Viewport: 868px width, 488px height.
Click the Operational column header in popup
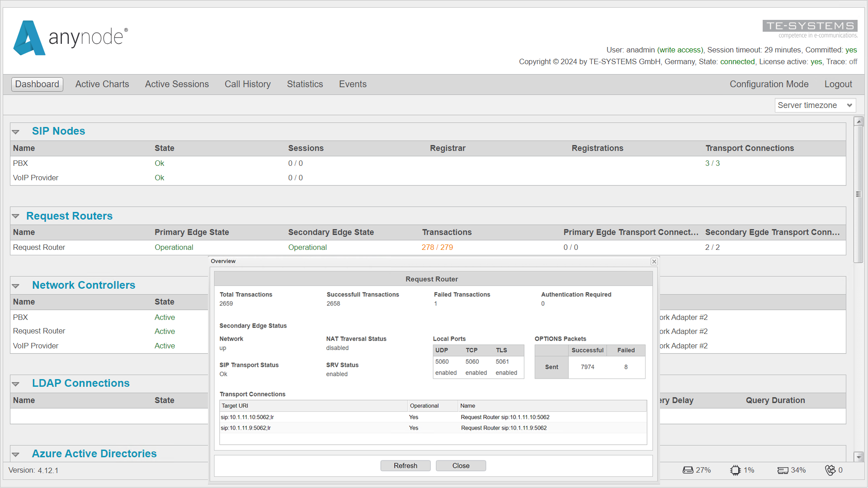coord(433,406)
